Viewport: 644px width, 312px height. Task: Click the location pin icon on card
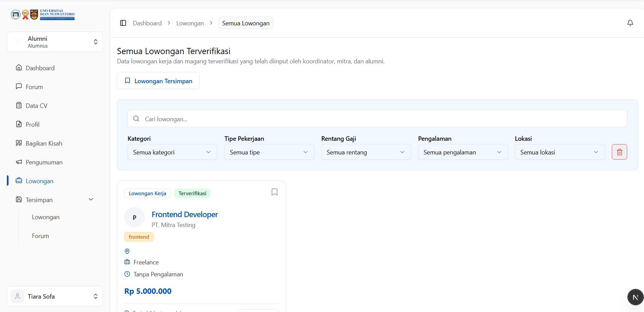pyautogui.click(x=127, y=251)
